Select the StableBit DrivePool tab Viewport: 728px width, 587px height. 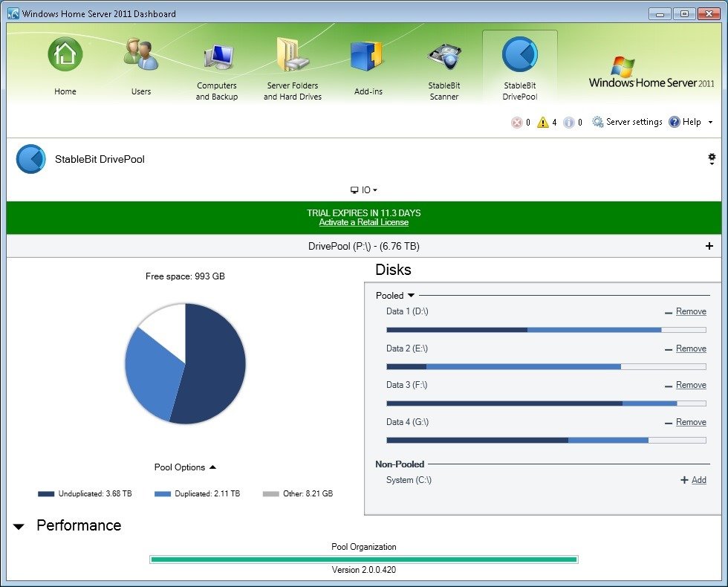[520, 66]
